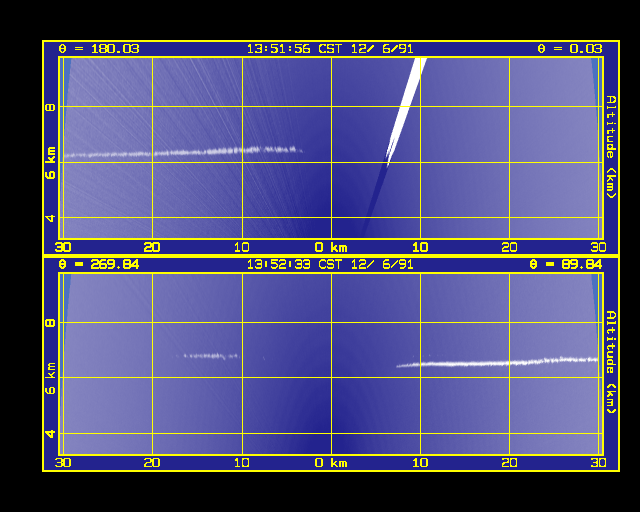Click the upper panel's 0 km axis label
The height and width of the screenshot is (512, 640).
tap(331, 247)
